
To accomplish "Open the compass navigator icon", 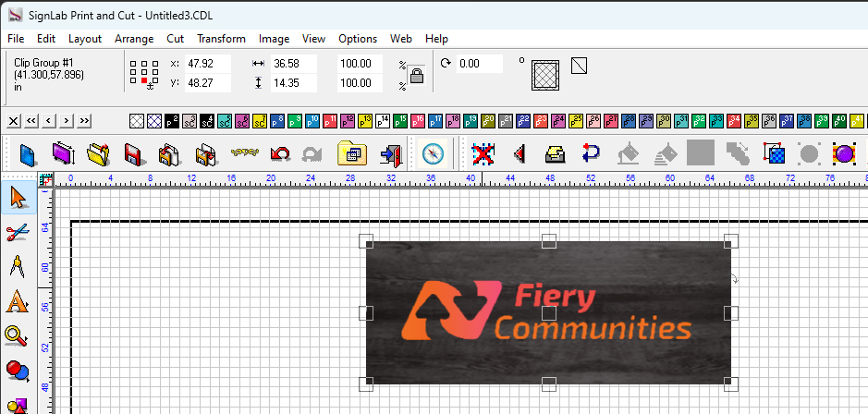I will pyautogui.click(x=433, y=154).
